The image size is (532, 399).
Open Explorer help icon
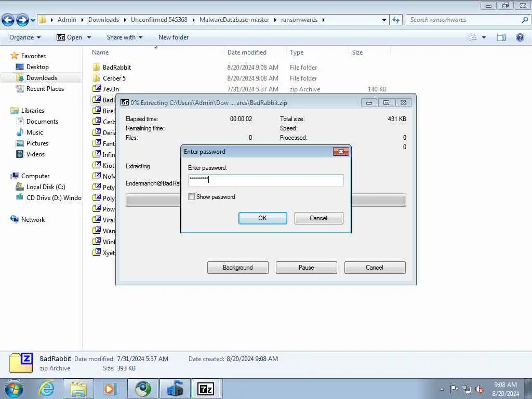[x=520, y=37]
